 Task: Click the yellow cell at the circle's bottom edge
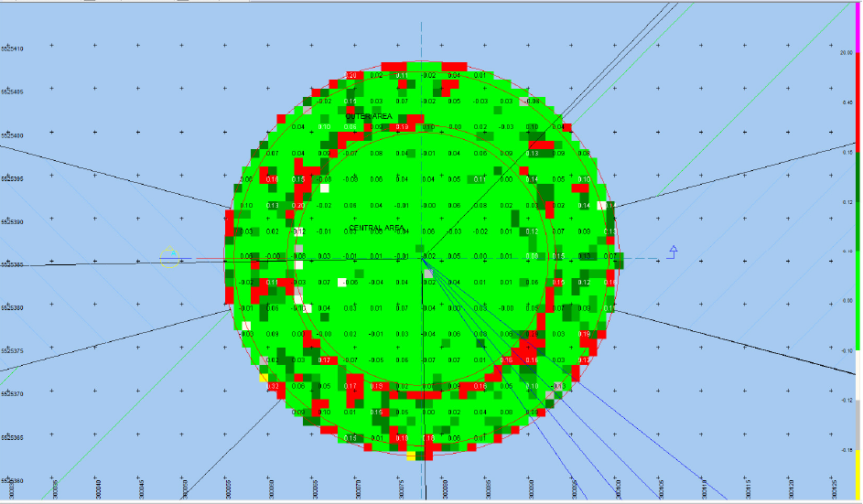click(x=411, y=455)
